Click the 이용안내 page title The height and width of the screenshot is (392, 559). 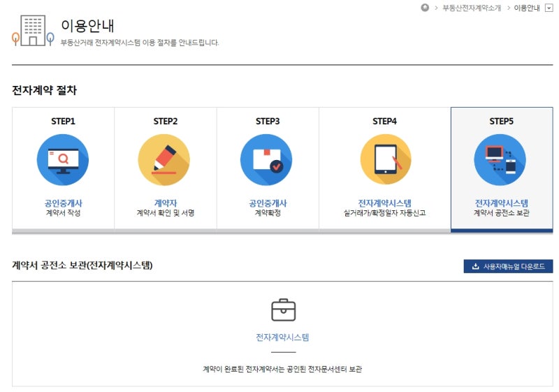(x=88, y=25)
